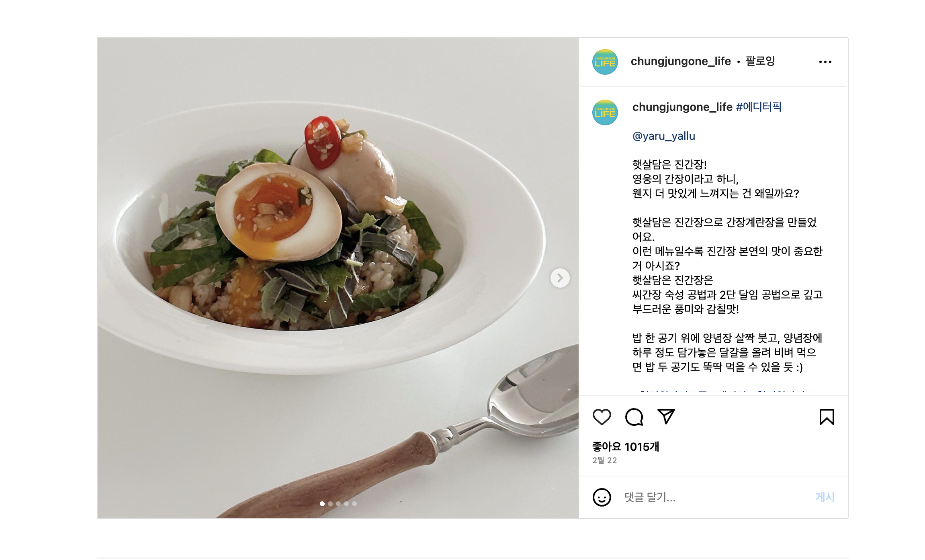Click the egg rice bowl photo
Screen dimensions: 925x560
point(338,278)
